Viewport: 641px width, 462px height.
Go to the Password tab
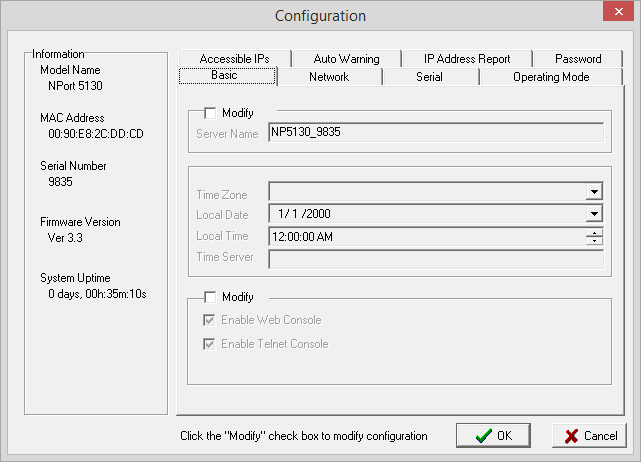coord(578,59)
